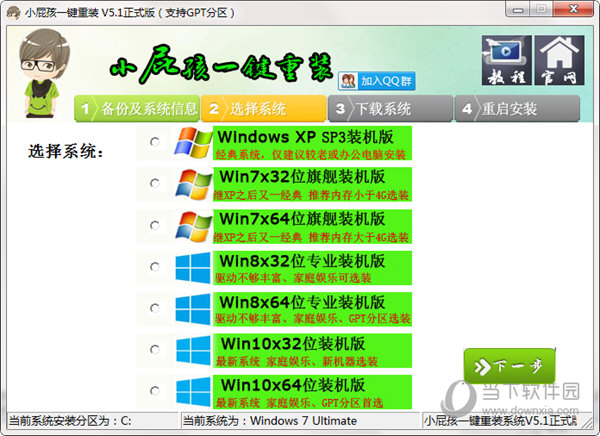Click the 加入QQ群 button
Viewport: 600px width, 436px height.
pos(377,81)
